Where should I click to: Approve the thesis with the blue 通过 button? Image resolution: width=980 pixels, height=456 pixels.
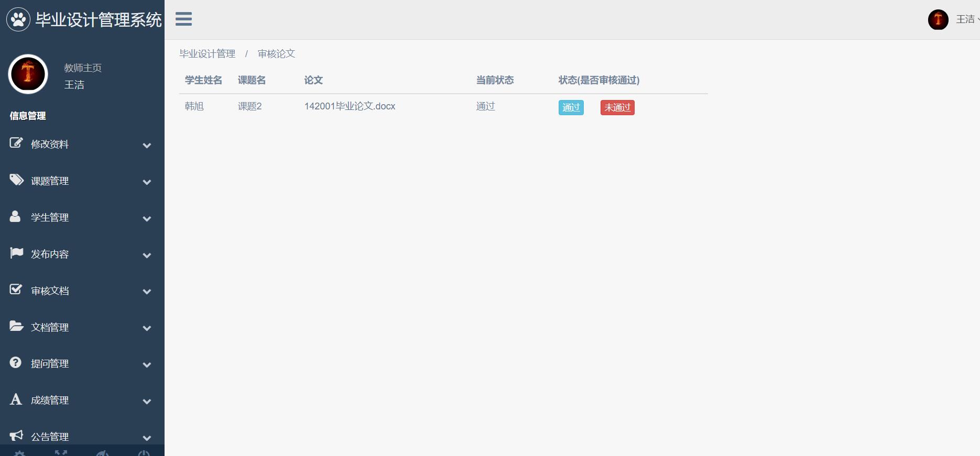(571, 107)
